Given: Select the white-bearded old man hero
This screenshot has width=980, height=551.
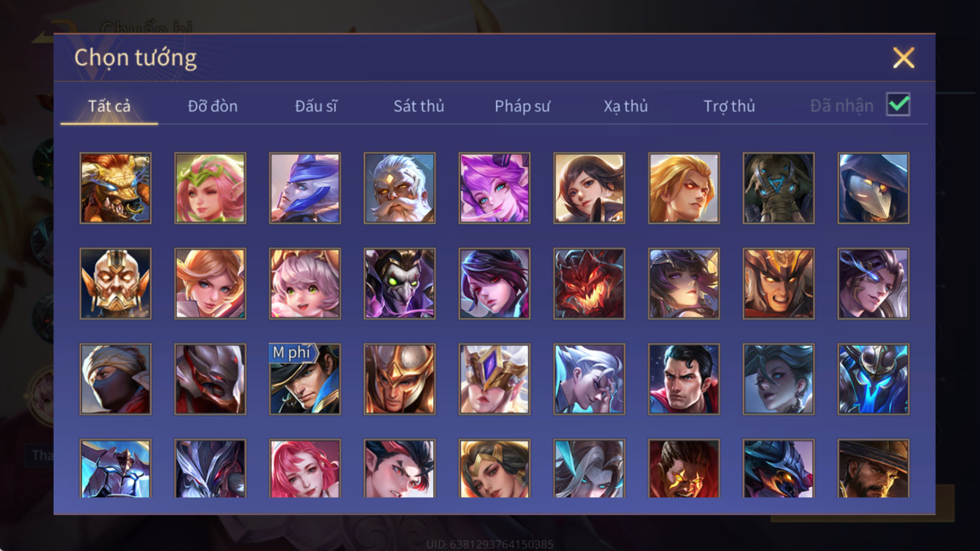Looking at the screenshot, I should tap(399, 188).
